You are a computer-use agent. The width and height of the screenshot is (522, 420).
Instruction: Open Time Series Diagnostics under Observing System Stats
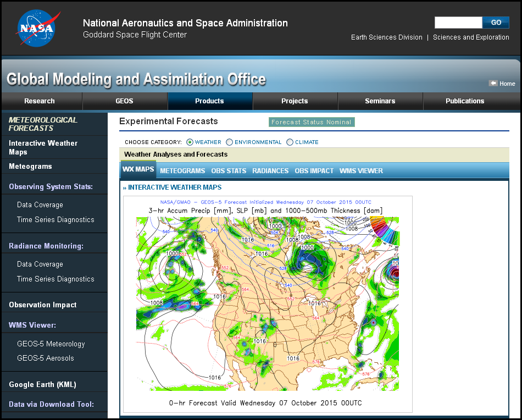(x=55, y=220)
